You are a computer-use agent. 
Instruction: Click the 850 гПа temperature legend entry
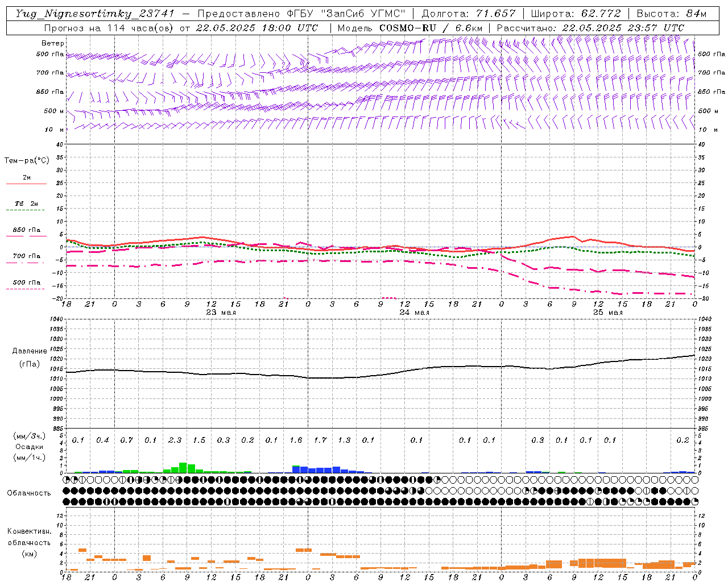coord(27,230)
